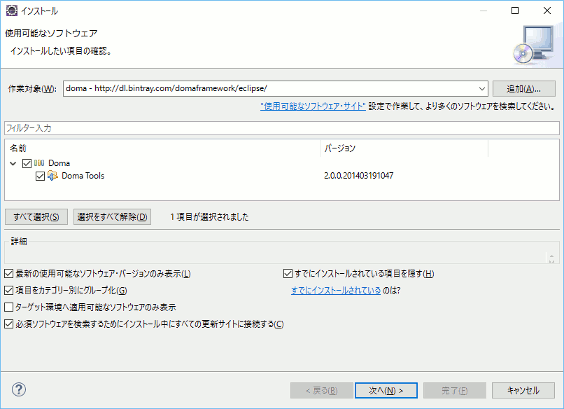Image resolution: width=564 pixels, height=409 pixels.
Task: Click the 1 項目が選択されました status text
Action: (209, 217)
